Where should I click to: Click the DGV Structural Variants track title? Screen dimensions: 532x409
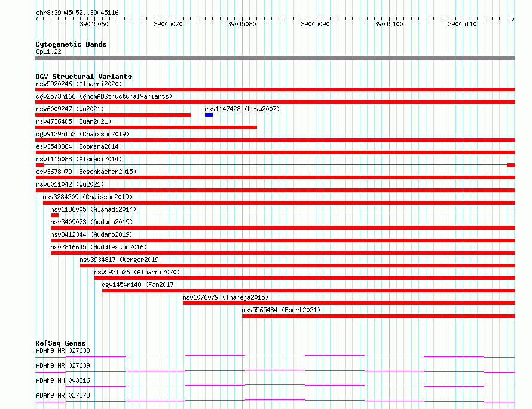(x=84, y=77)
